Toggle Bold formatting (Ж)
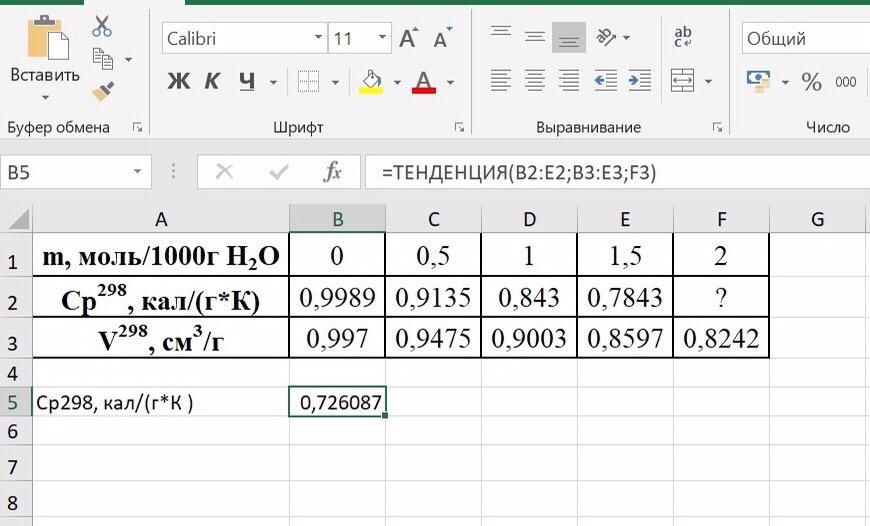 coord(178,82)
